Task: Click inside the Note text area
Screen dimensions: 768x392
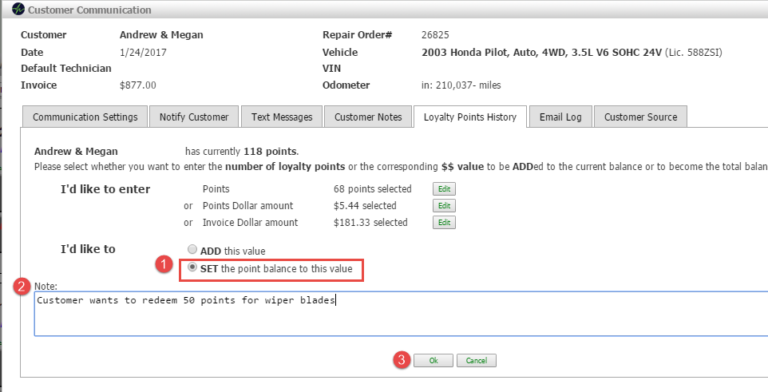Action: (401, 314)
